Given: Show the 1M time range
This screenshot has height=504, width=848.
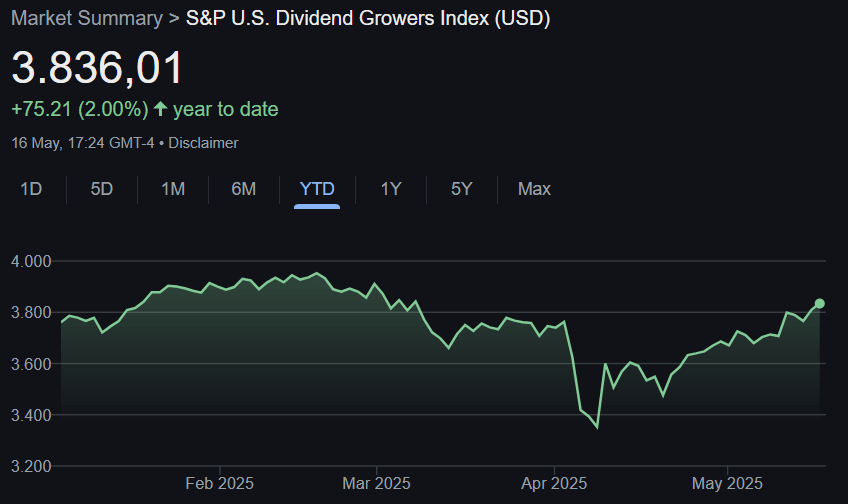Looking at the screenshot, I should 173,189.
